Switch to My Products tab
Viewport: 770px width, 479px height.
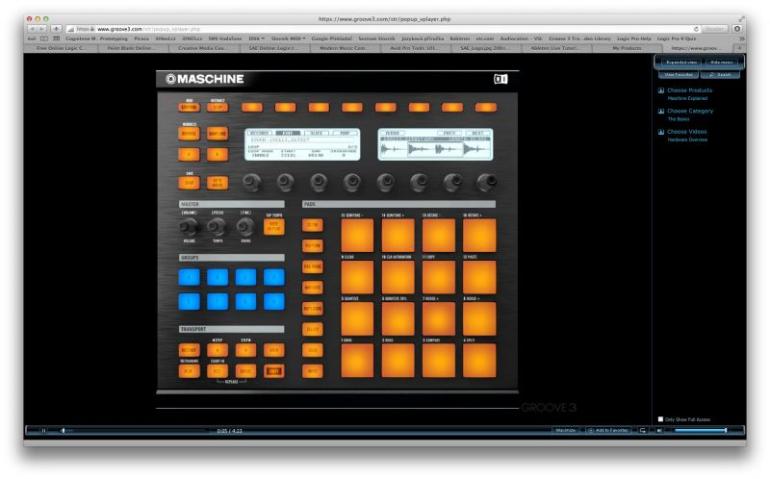(x=627, y=48)
